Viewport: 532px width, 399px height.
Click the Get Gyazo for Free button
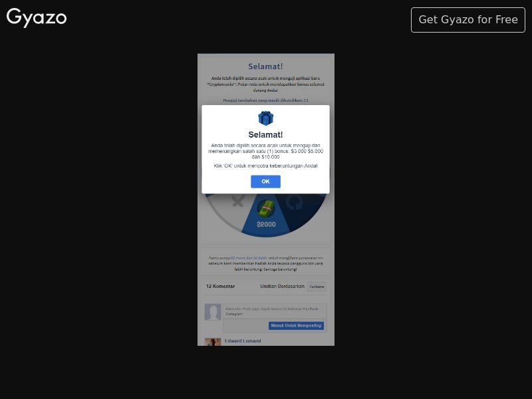pos(468,20)
